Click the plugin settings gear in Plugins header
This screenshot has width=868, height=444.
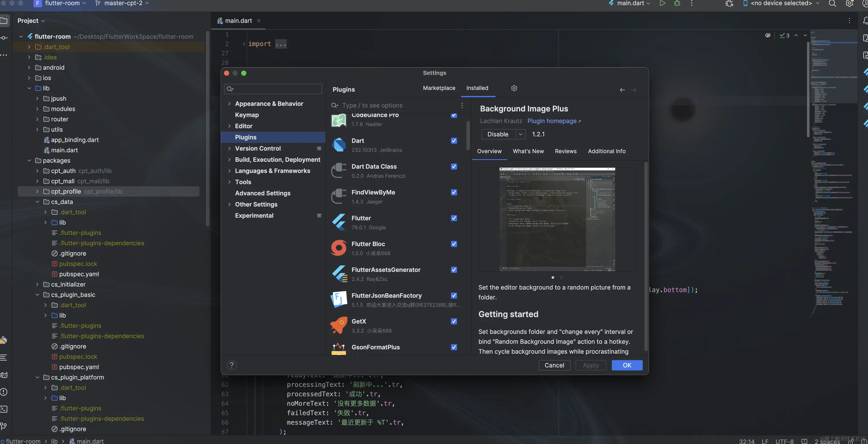tap(514, 88)
